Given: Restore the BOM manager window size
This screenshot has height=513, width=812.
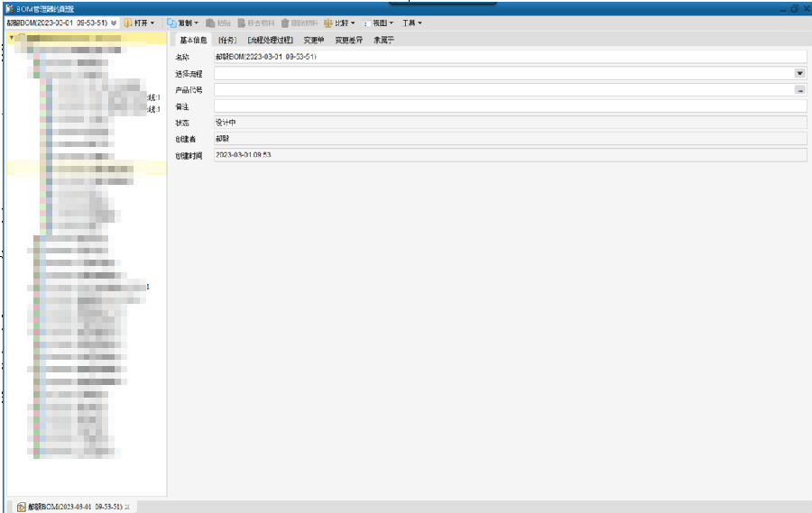Looking at the screenshot, I should pos(794,9).
